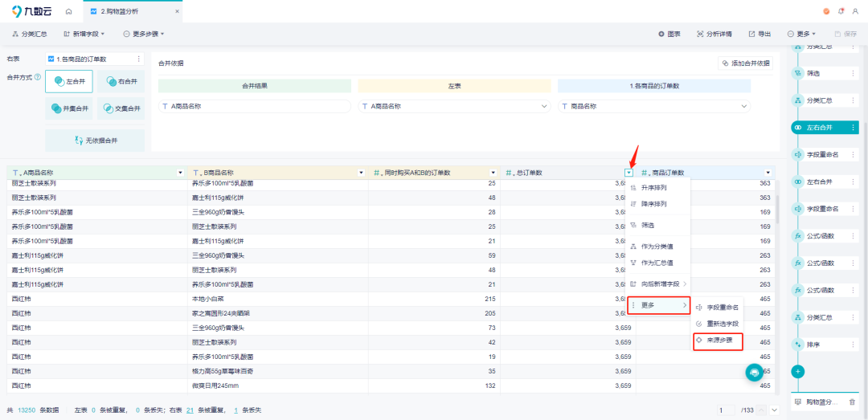This screenshot has height=420, width=868.
Task: Click total count 13250 link
Action: (27, 410)
